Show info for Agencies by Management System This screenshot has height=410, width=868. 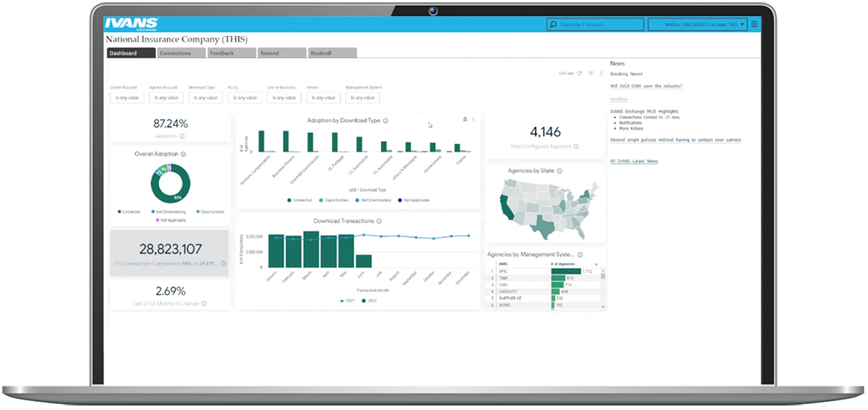[x=580, y=255]
